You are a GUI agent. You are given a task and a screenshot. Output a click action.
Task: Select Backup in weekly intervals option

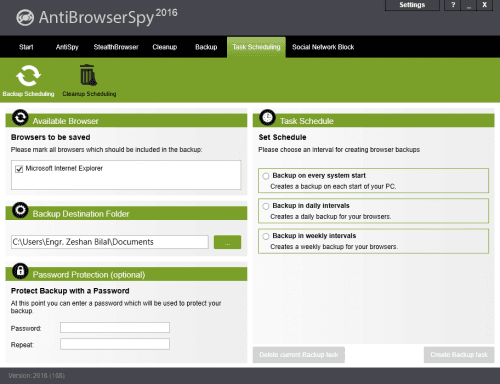tap(266, 236)
